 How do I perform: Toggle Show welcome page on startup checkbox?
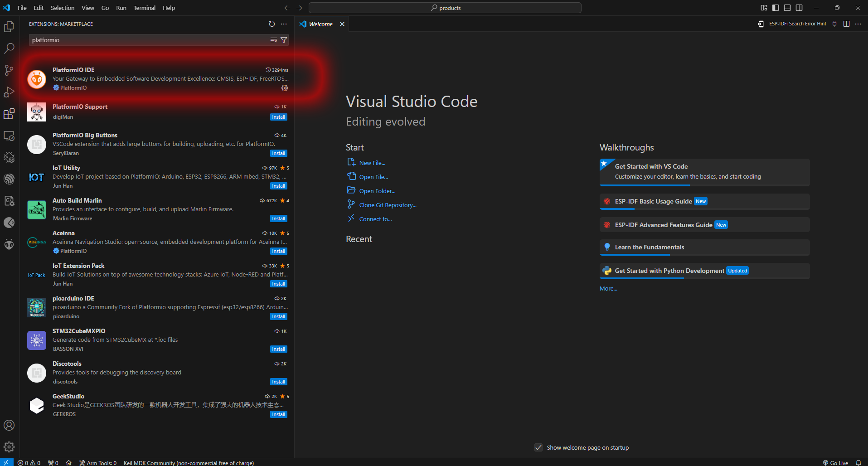(538, 447)
